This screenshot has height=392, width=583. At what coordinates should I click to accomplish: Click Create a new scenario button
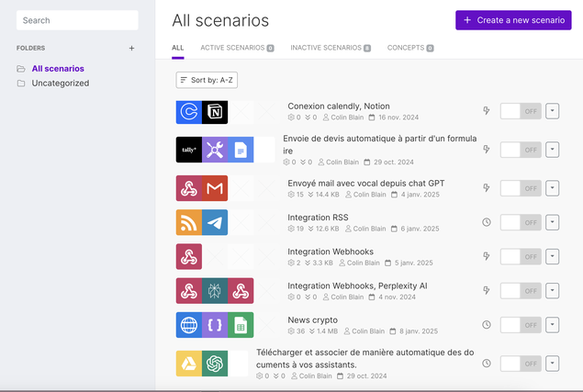513,20
